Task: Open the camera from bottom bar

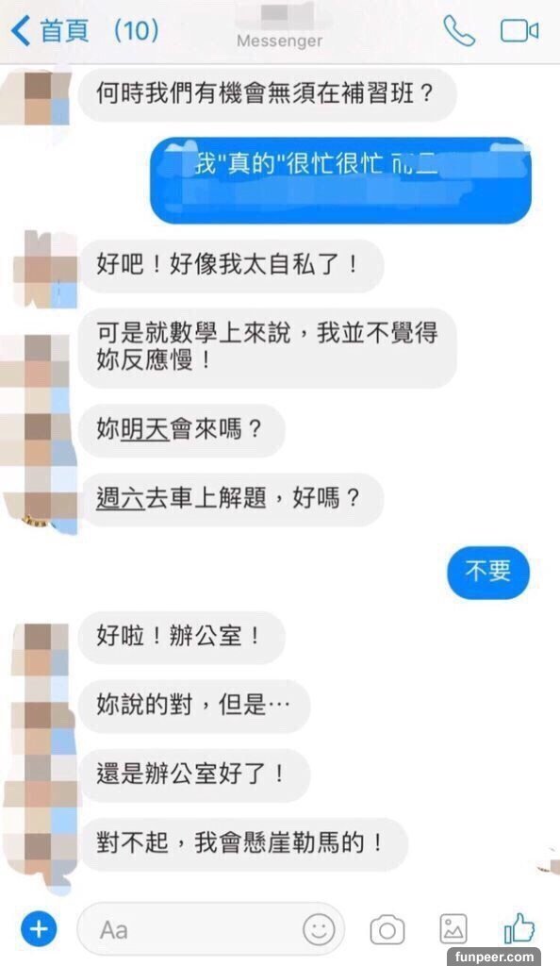Action: (x=387, y=930)
